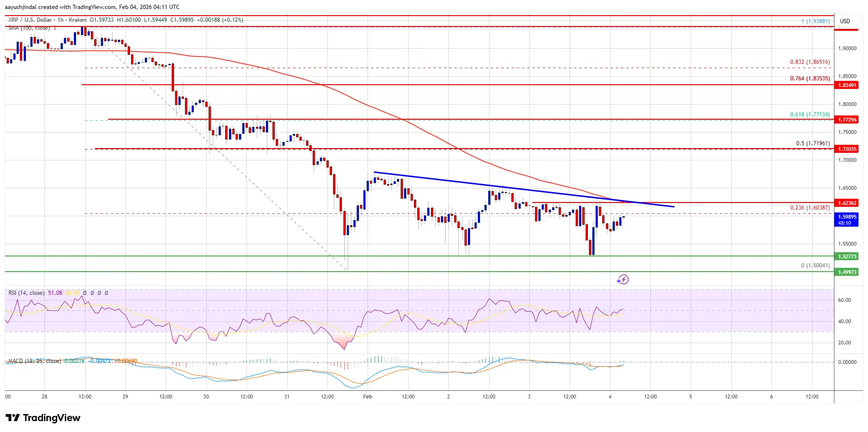Toggle the SMA (100, close) indicator legend
The height and width of the screenshot is (432, 868).
pyautogui.click(x=28, y=27)
